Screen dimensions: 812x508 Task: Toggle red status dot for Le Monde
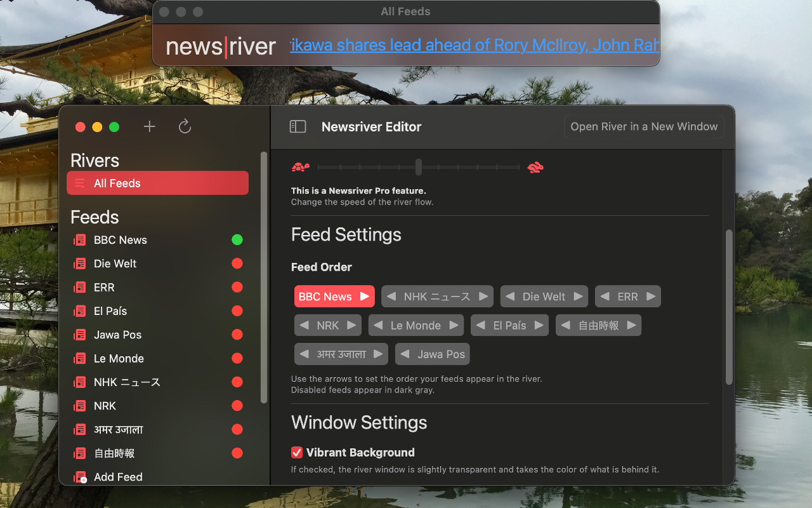pos(237,358)
